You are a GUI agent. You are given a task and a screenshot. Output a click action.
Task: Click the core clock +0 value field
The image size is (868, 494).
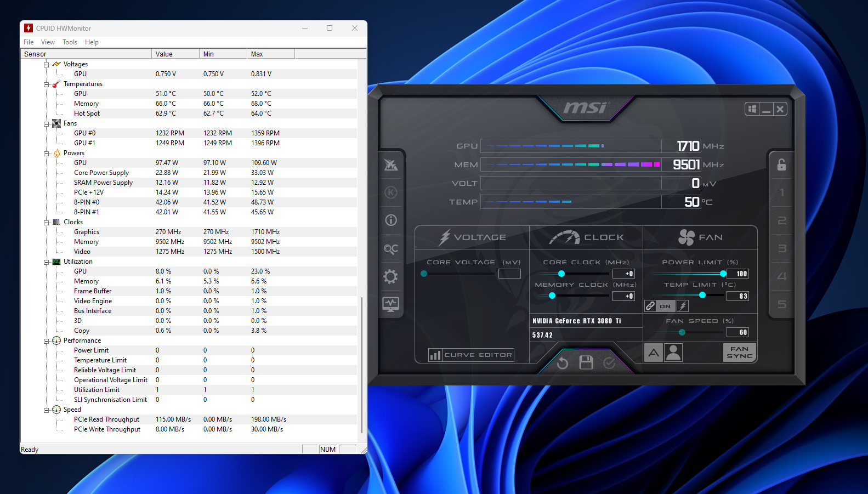point(623,274)
